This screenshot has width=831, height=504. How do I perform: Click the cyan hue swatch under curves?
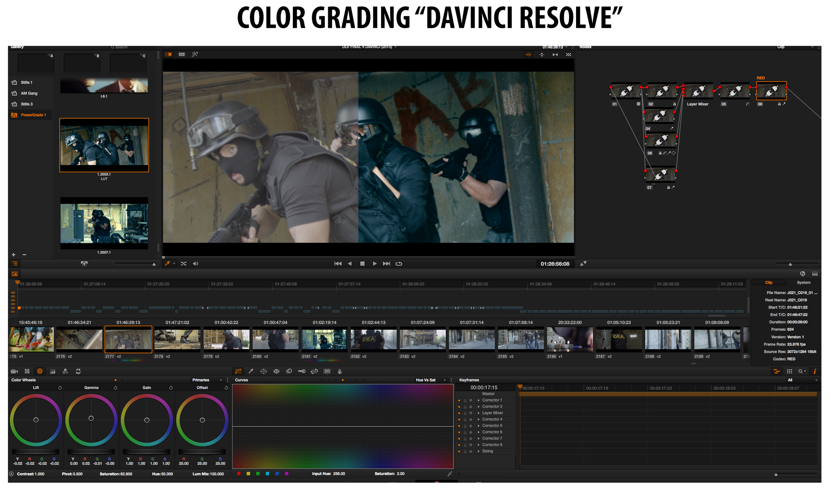click(x=268, y=474)
